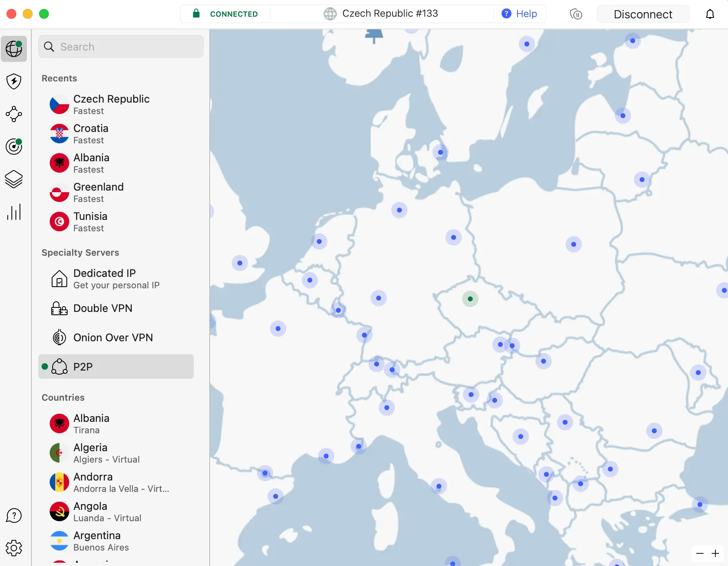
Task: Click the Disconnect button
Action: click(x=642, y=14)
